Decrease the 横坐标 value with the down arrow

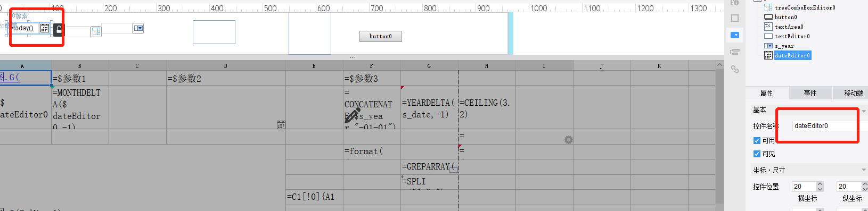click(820, 189)
